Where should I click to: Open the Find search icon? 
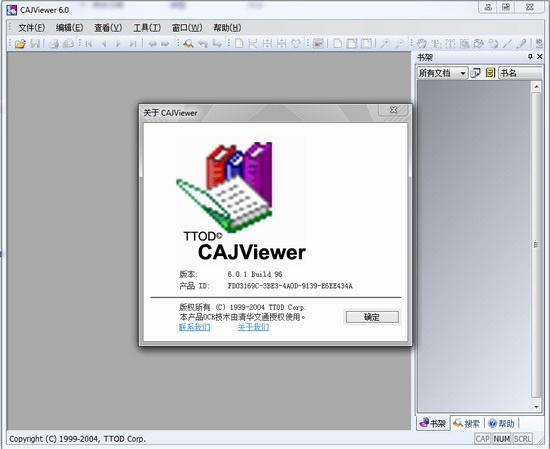pyautogui.click(x=188, y=43)
